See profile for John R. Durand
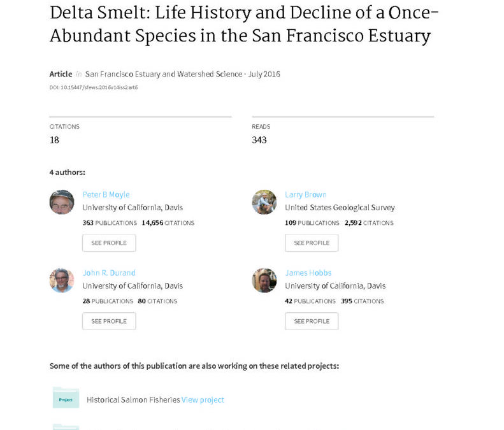 point(109,321)
